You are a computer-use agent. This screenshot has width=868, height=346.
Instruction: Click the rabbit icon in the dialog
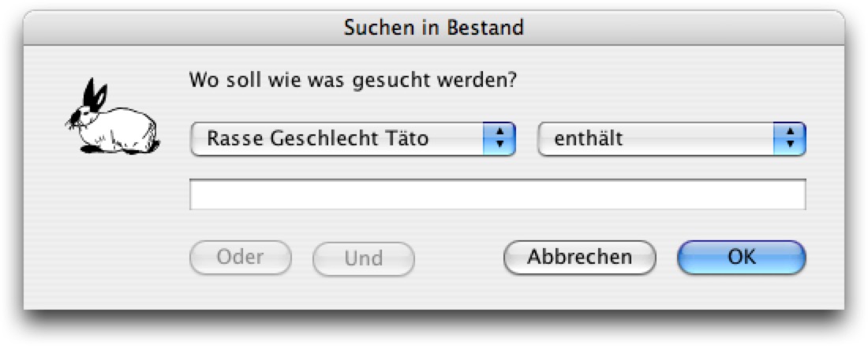112,116
